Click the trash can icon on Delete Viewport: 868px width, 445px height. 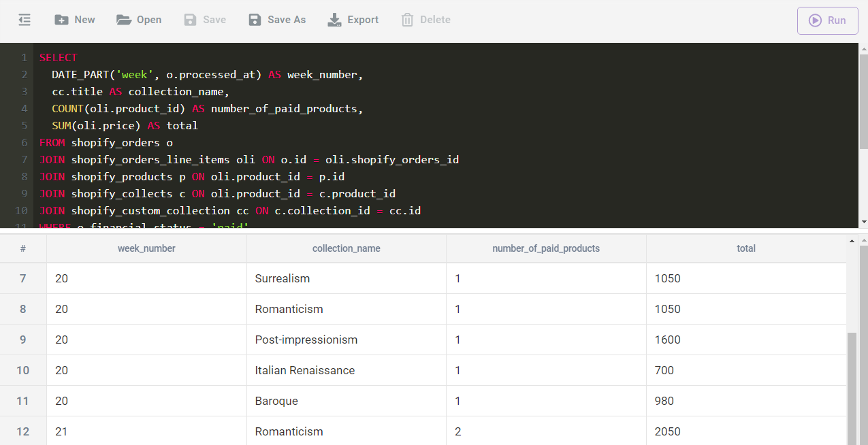click(x=407, y=20)
